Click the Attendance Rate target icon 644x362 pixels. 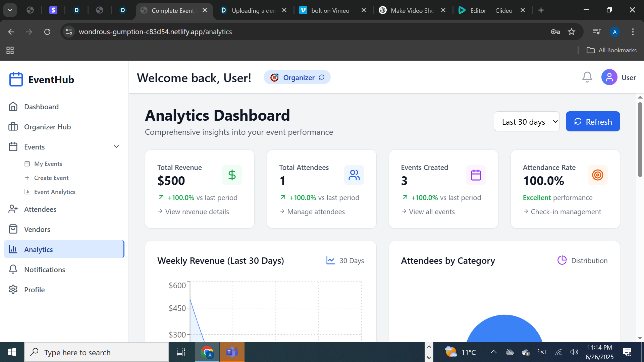click(x=597, y=175)
